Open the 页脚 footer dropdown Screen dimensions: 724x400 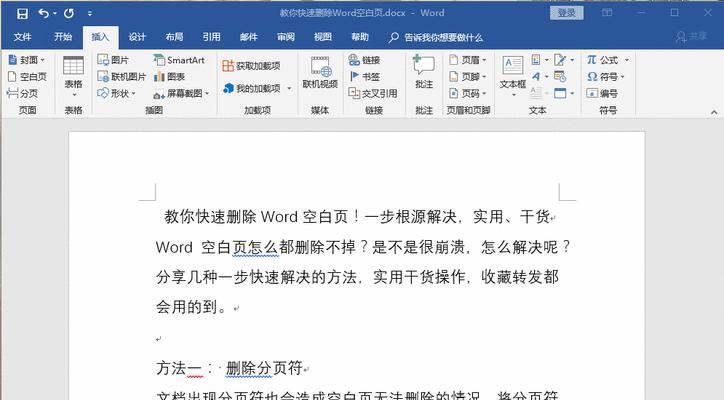(468, 77)
